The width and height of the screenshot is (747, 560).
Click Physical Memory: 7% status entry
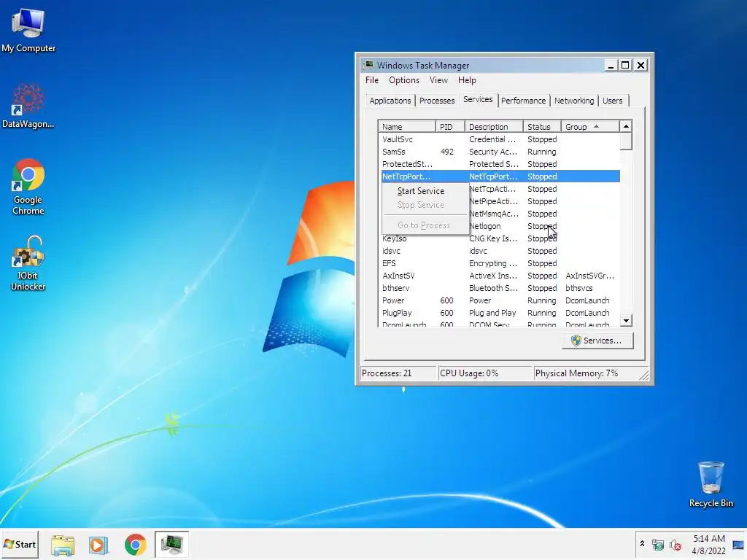tap(576, 373)
